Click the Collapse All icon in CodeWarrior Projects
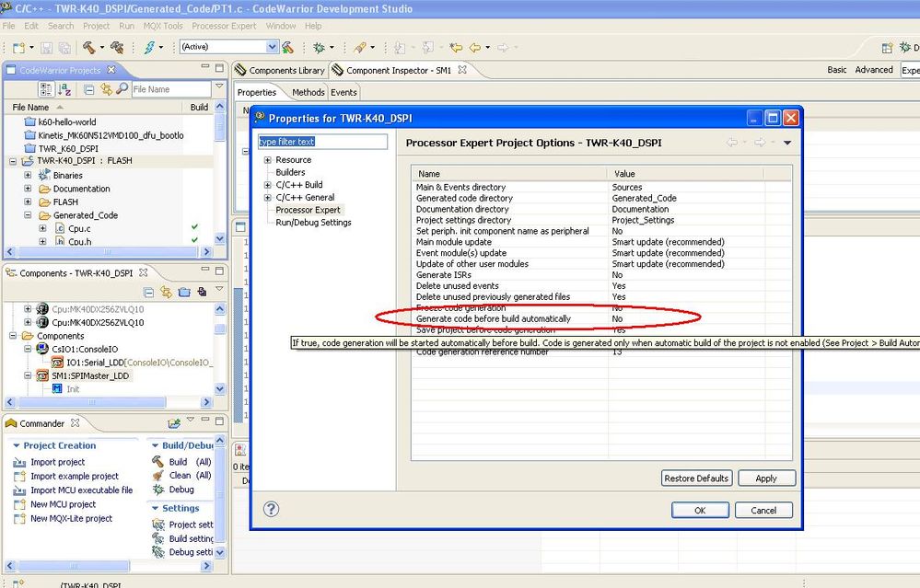 [89, 89]
